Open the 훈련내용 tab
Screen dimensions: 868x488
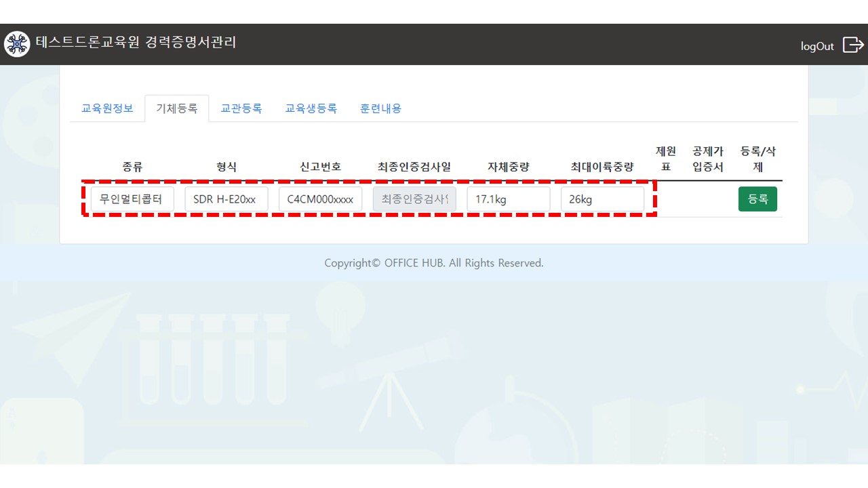pyautogui.click(x=380, y=108)
